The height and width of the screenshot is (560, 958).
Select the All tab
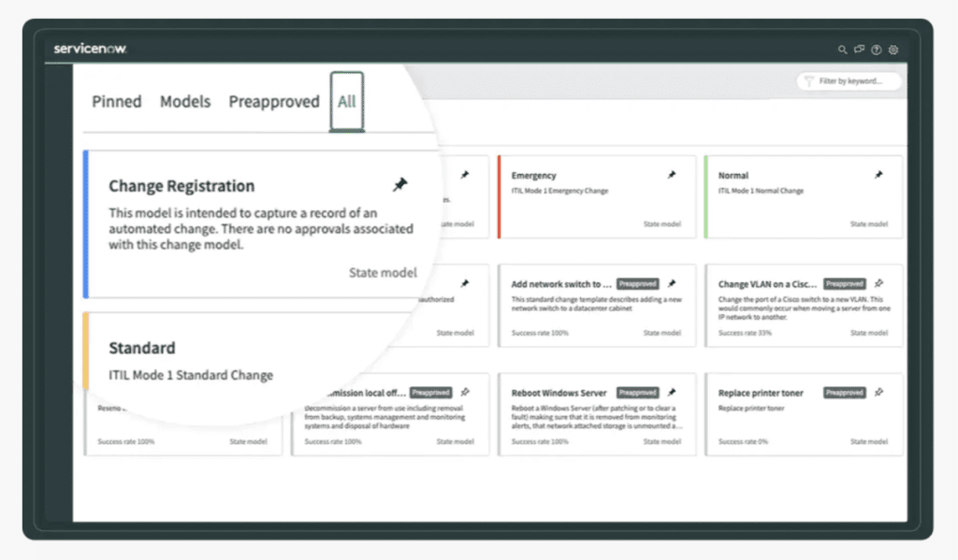(x=346, y=102)
